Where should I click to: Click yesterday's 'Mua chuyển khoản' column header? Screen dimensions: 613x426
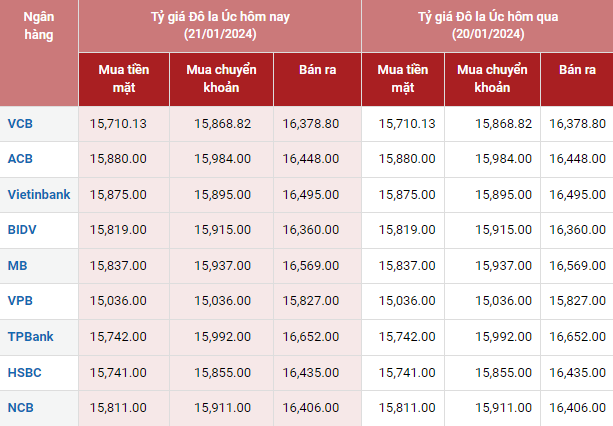click(493, 77)
